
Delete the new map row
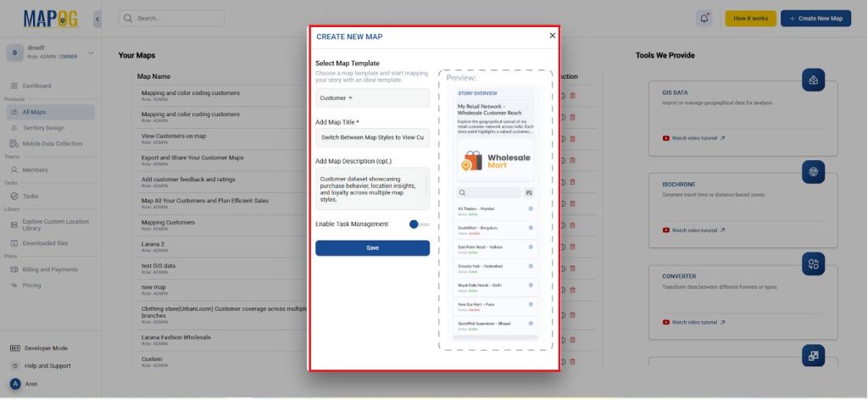coord(572,290)
